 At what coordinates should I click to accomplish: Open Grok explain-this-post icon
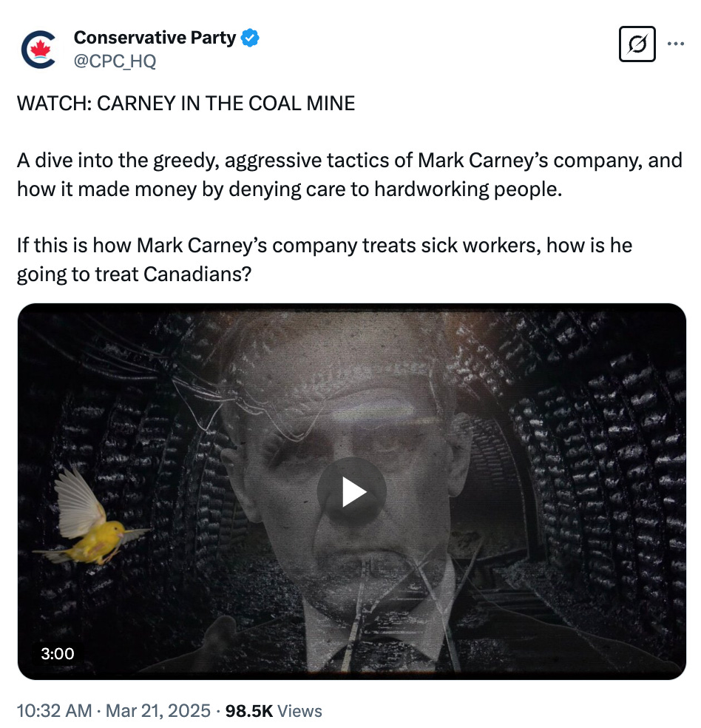coord(637,44)
